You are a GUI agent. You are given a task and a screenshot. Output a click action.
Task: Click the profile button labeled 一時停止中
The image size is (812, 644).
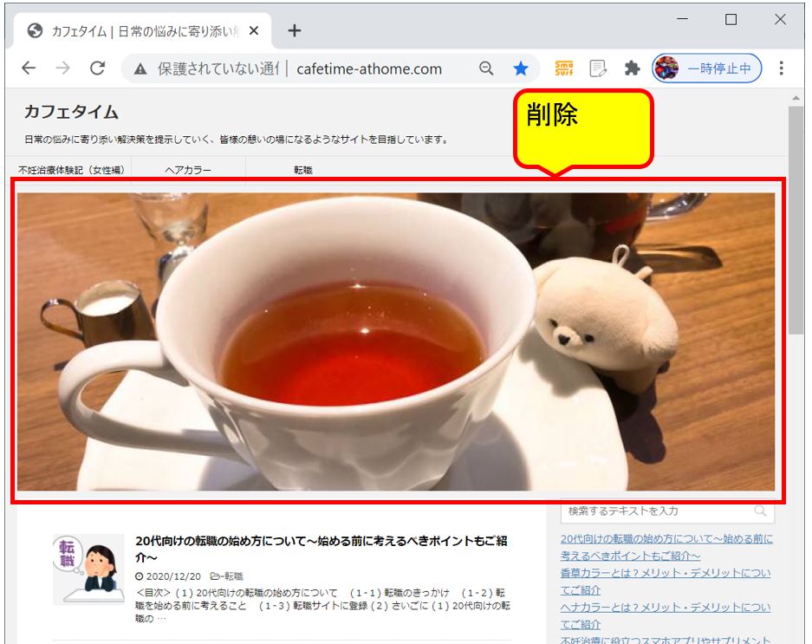pos(707,68)
